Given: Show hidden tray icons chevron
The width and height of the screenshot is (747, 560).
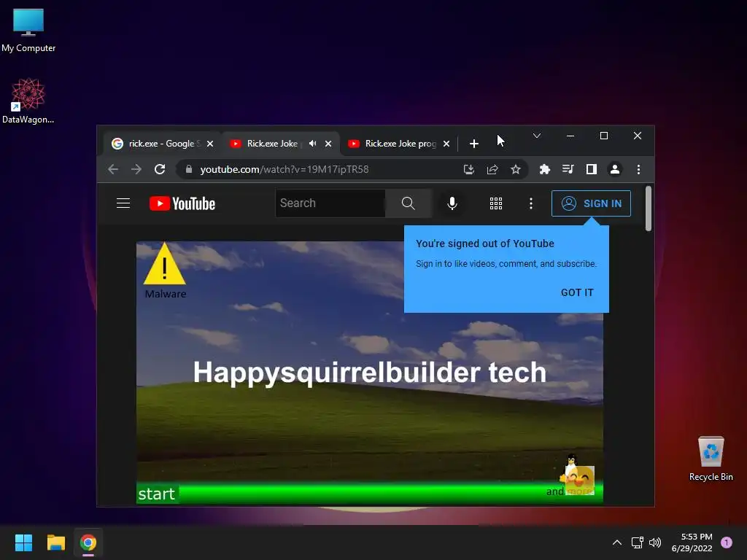Looking at the screenshot, I should tap(616, 542).
